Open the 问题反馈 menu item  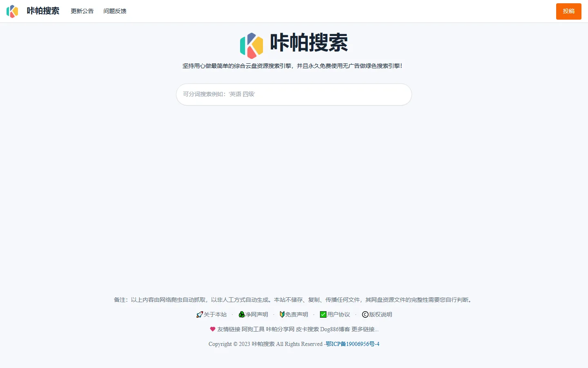pos(115,11)
